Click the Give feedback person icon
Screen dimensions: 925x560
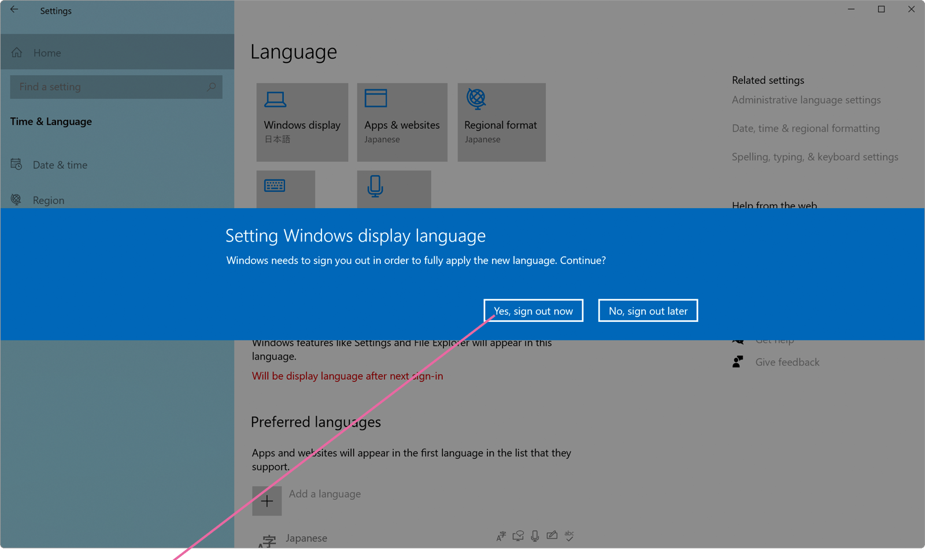pyautogui.click(x=738, y=362)
